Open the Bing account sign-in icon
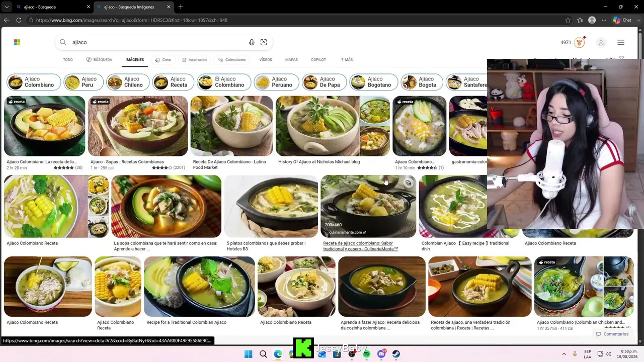 point(601,42)
